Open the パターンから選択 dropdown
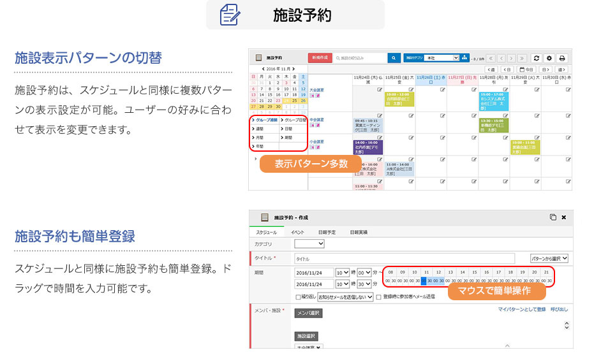Screen dimensions: 594x364 click(x=549, y=258)
